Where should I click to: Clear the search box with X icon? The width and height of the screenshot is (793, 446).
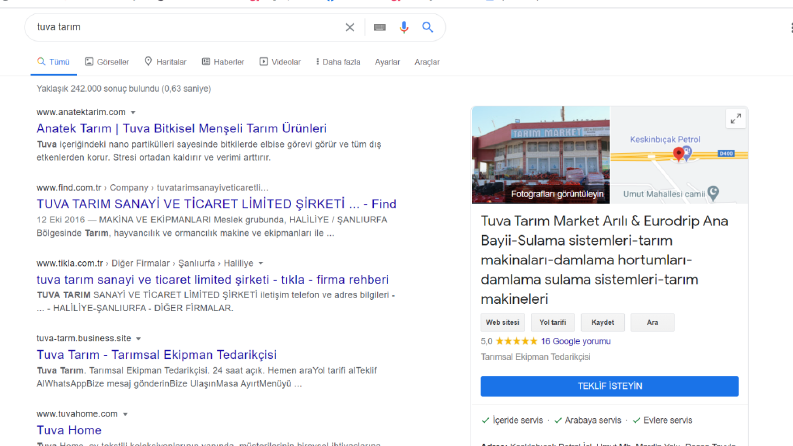coord(349,27)
